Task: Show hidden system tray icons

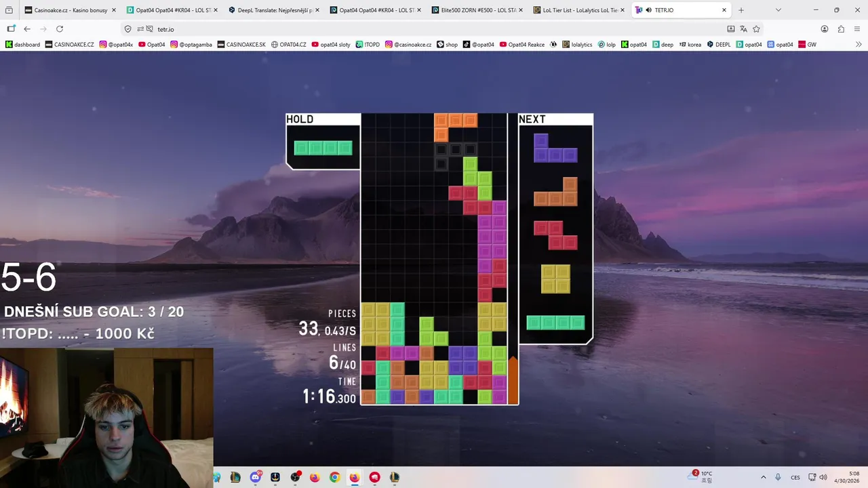Action: click(x=763, y=477)
